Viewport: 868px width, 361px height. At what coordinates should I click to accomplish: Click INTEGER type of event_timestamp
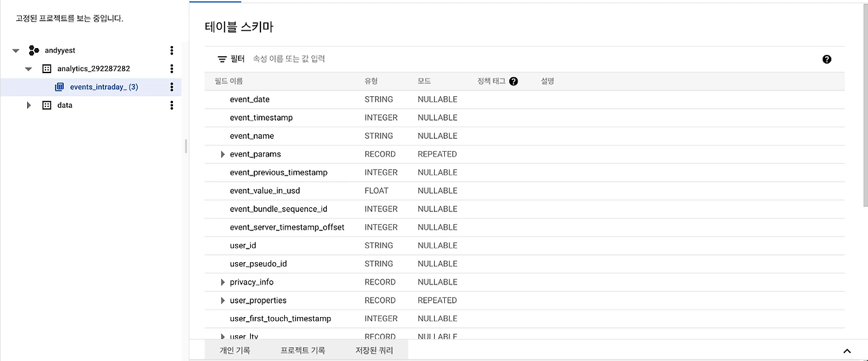pos(381,118)
